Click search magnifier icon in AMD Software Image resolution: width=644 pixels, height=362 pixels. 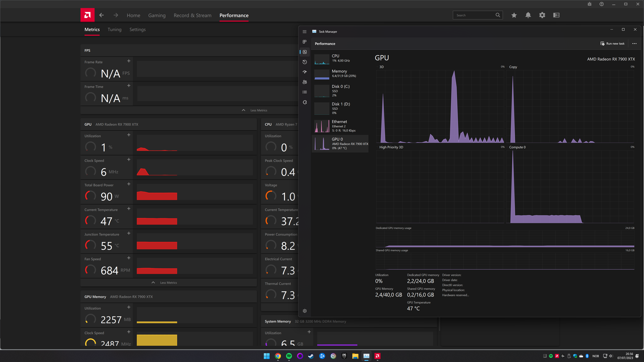point(498,15)
